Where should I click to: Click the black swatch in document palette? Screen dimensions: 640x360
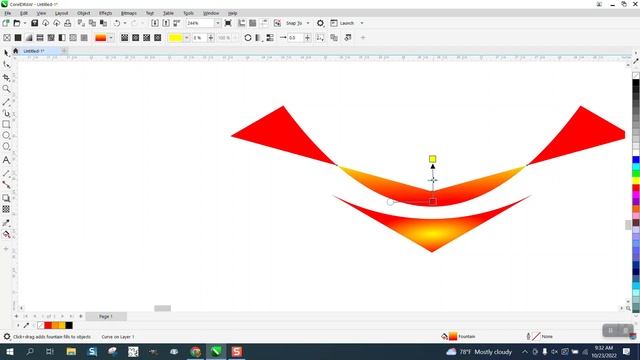(69, 325)
